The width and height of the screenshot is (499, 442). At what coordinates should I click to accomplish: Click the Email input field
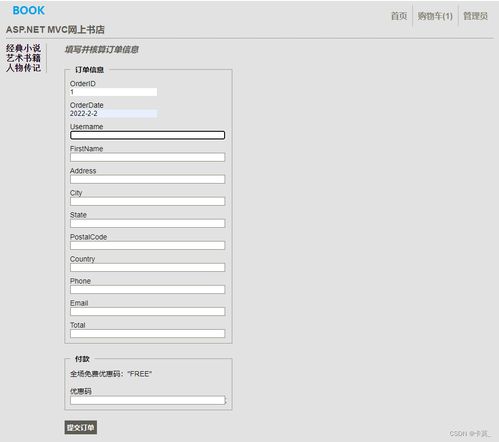coord(147,311)
